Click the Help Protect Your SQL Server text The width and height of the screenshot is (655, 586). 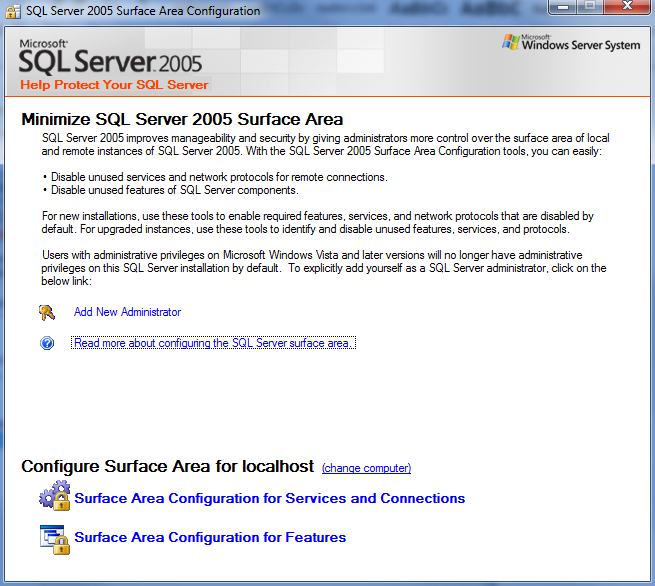[114, 85]
